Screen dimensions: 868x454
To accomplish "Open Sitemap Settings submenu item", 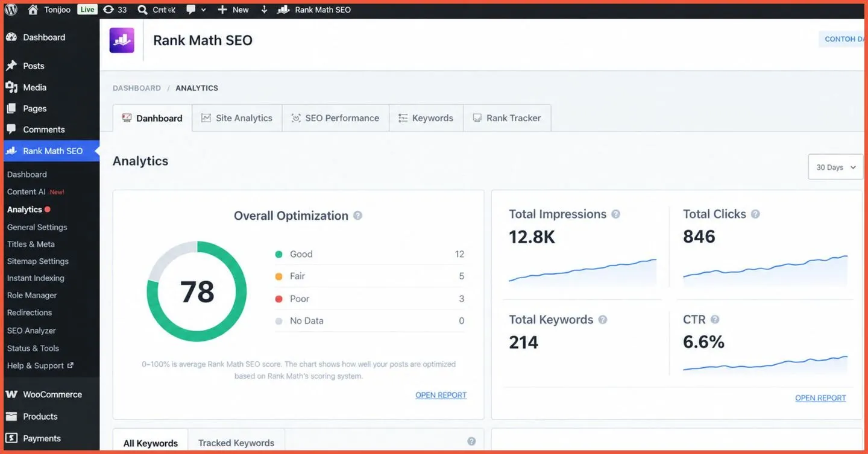I will [38, 261].
